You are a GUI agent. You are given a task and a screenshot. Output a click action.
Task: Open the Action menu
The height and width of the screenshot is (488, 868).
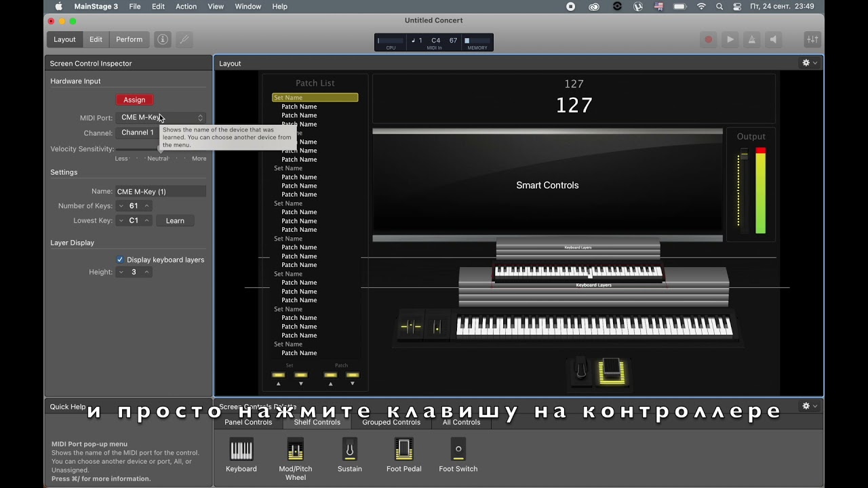186,6
